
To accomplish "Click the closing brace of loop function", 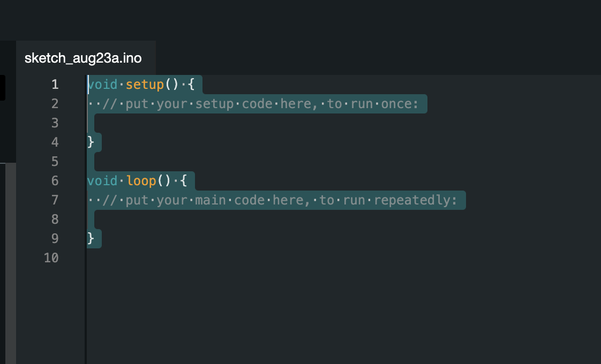I will (x=91, y=239).
